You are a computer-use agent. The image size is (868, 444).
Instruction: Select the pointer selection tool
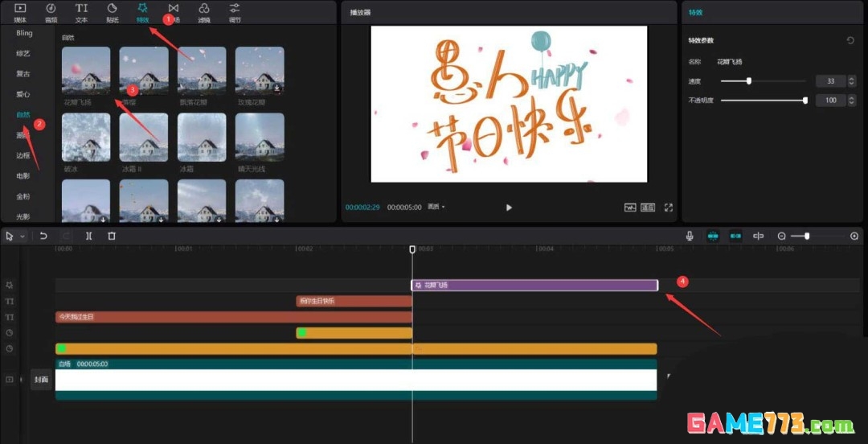click(10, 236)
